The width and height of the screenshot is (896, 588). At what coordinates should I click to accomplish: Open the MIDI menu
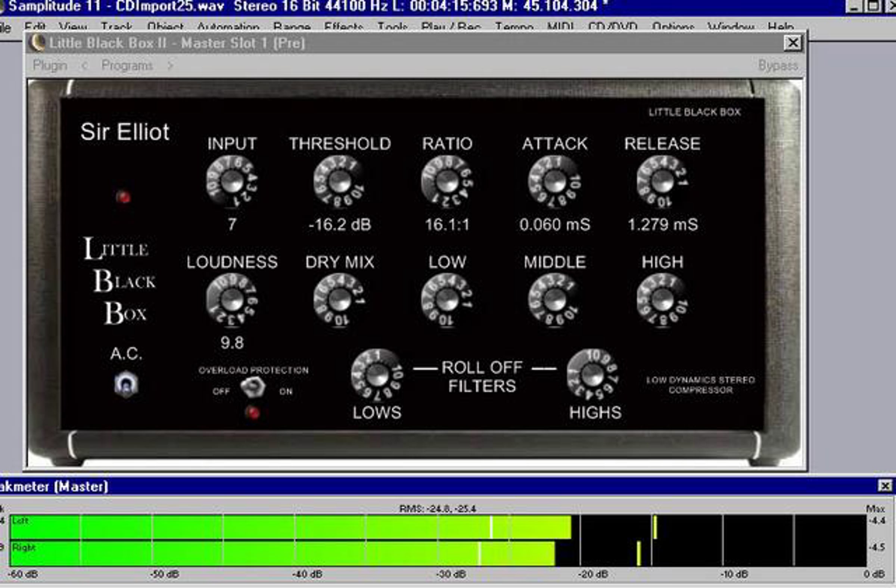pyautogui.click(x=560, y=27)
